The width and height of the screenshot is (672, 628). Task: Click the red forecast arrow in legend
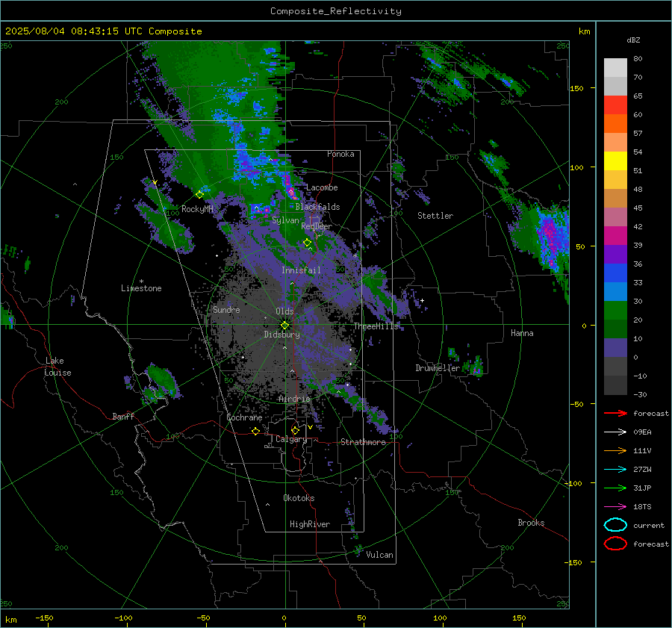pos(615,413)
